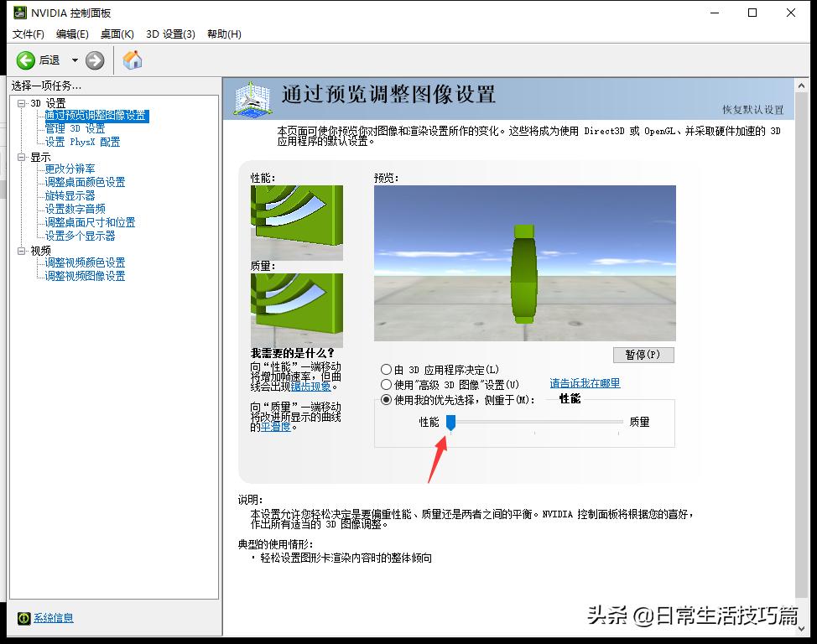Click the NVIDIA logo in the title bar
817x644 pixels.
[x=21, y=13]
